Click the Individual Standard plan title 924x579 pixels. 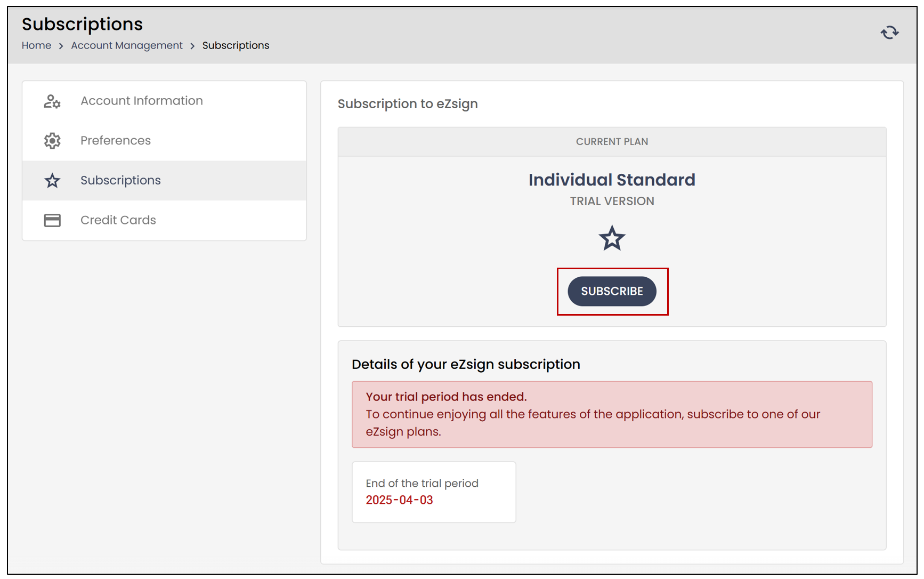(612, 180)
